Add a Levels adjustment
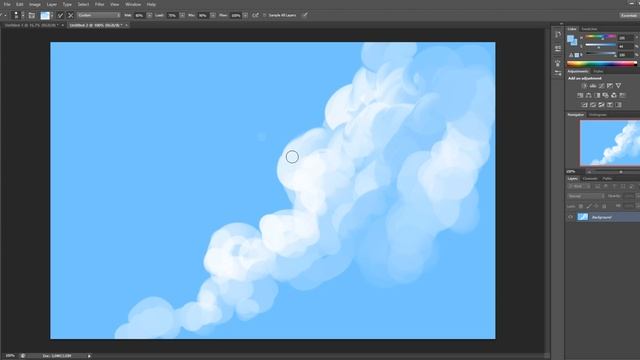640x360 pixels. 593,86
